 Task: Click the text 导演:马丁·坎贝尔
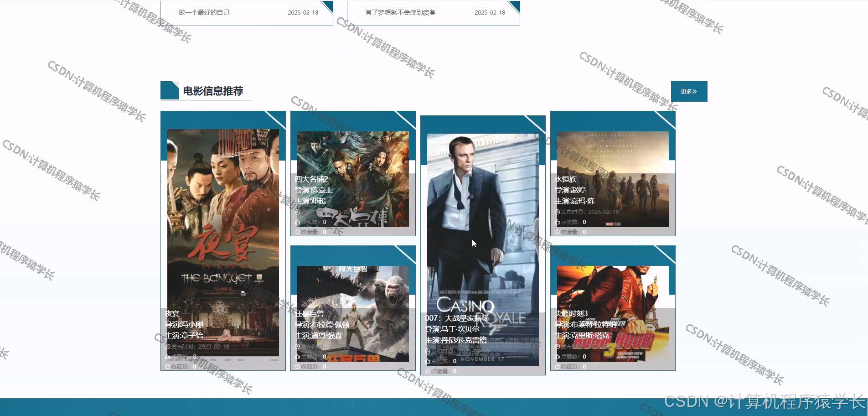[452, 329]
